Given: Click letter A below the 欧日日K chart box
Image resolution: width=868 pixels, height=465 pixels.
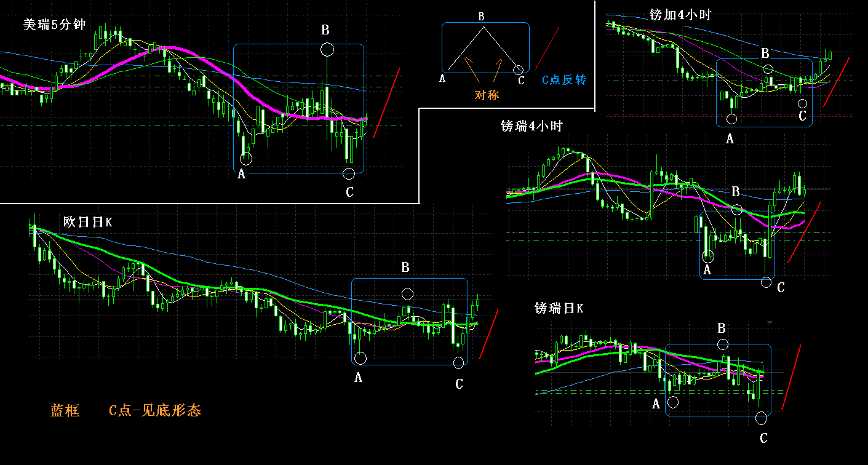Looking at the screenshot, I should [x=359, y=378].
